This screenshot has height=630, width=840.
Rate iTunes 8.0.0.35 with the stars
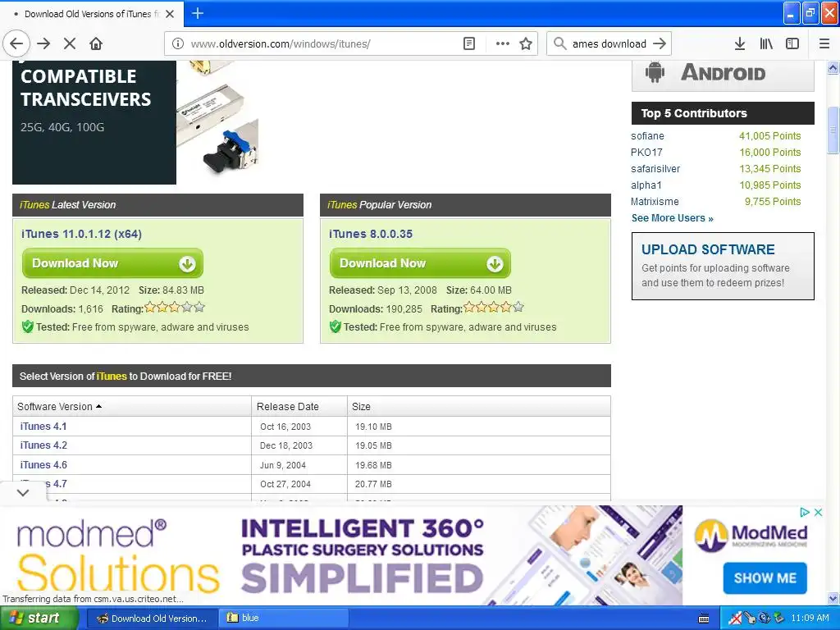point(493,308)
